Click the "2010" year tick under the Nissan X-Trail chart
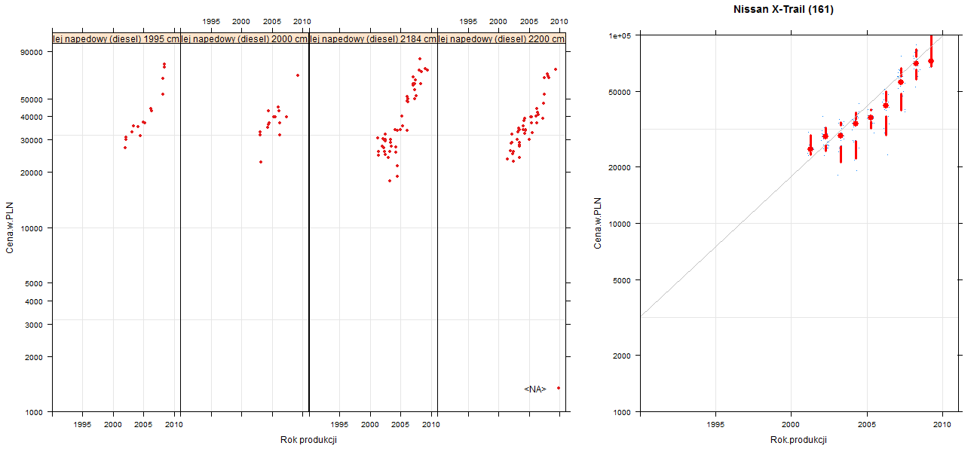Image resolution: width=980 pixels, height=452 pixels. pyautogui.click(x=942, y=426)
